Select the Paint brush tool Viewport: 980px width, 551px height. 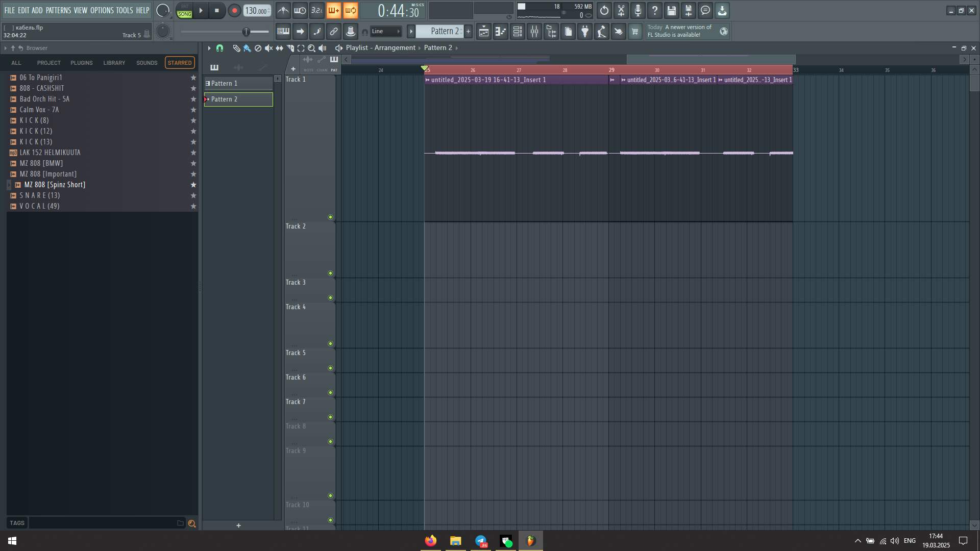pyautogui.click(x=247, y=48)
